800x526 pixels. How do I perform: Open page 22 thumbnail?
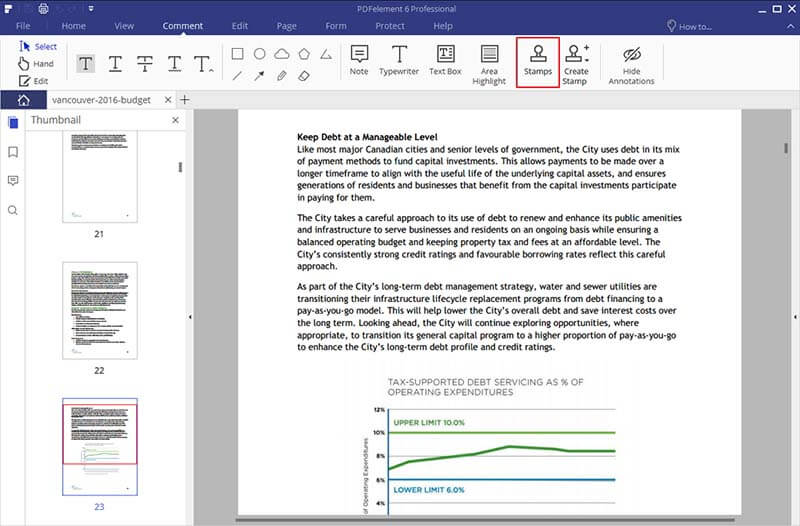tap(100, 311)
